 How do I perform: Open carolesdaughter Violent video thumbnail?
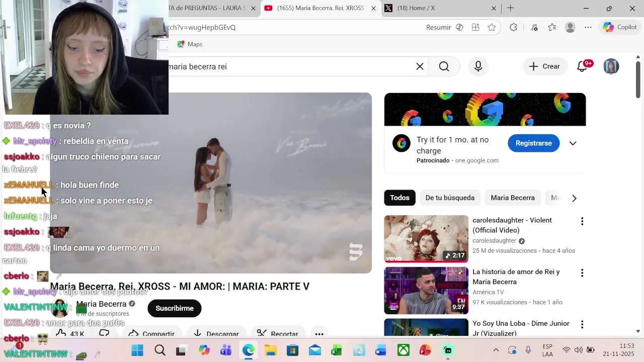(426, 239)
